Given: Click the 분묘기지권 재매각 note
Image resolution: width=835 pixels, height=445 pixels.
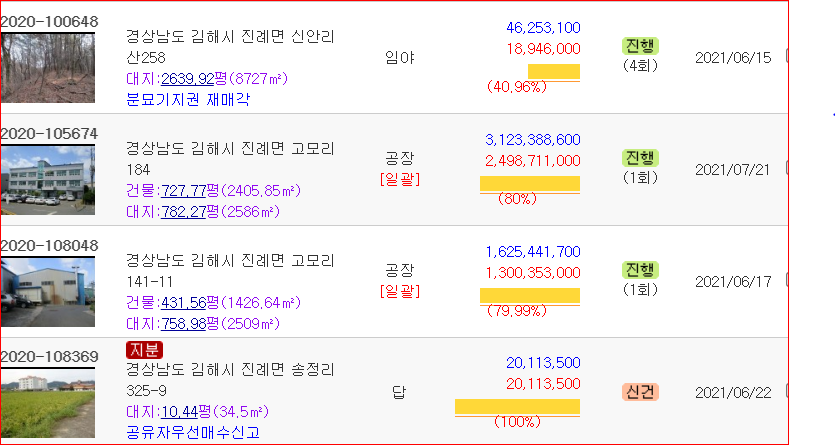Looking at the screenshot, I should coord(188,100).
